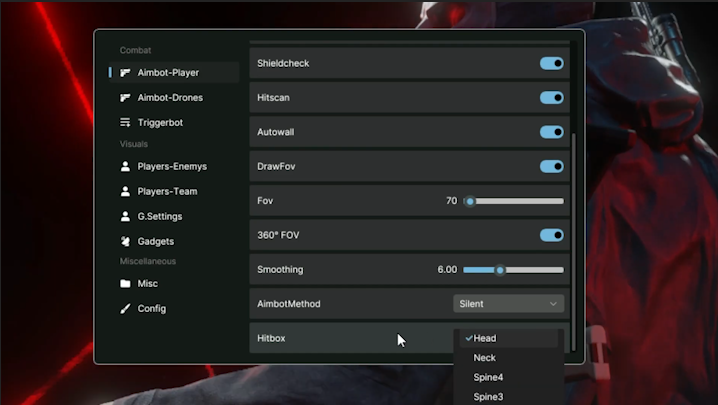
Task: Turn off the Autowall switch
Action: (551, 132)
